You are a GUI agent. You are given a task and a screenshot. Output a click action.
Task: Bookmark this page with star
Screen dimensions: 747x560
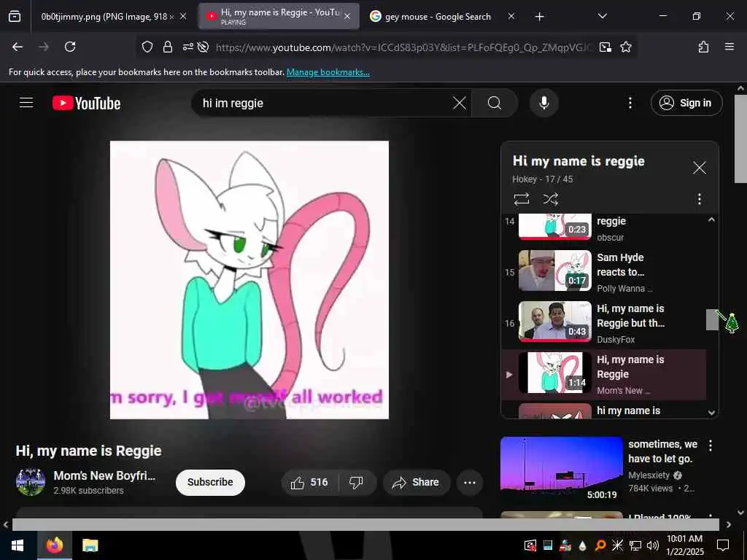625,47
